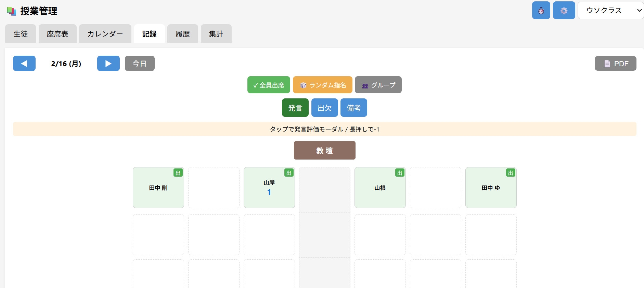Click the 教壇 podium block

point(324,150)
